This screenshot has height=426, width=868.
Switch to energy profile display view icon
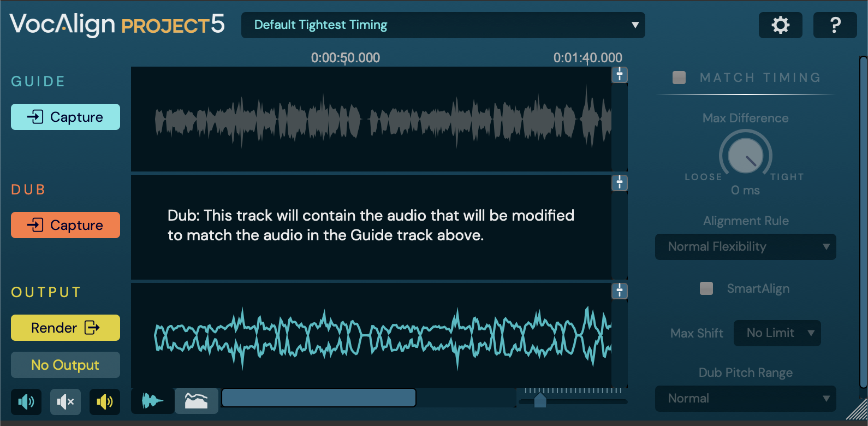196,401
